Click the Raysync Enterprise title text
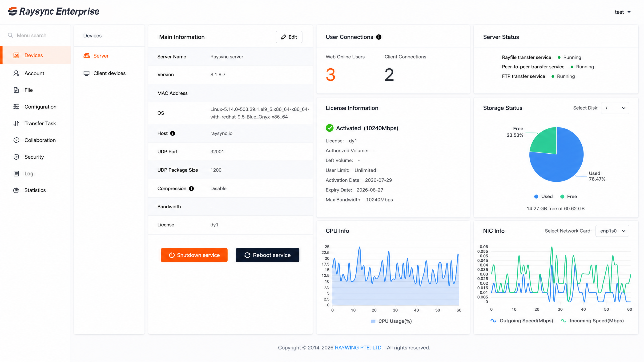This screenshot has width=644, height=362. coord(59,12)
